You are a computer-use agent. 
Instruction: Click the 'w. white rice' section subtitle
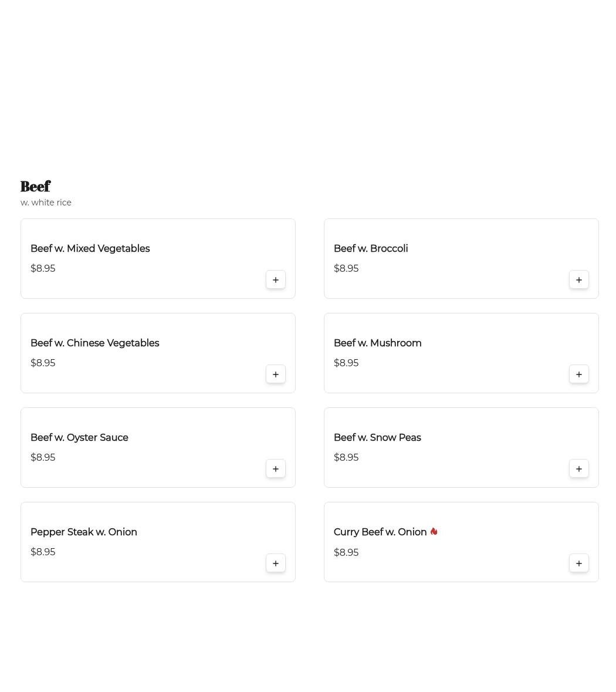point(46,202)
